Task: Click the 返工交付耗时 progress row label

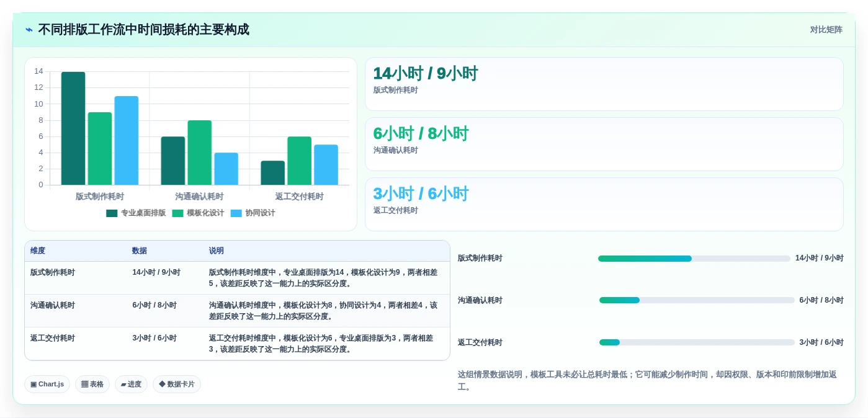Action: point(480,342)
